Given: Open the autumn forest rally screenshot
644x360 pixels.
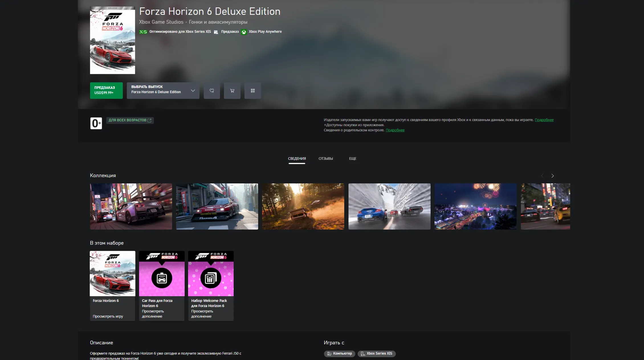Looking at the screenshot, I should (x=303, y=206).
